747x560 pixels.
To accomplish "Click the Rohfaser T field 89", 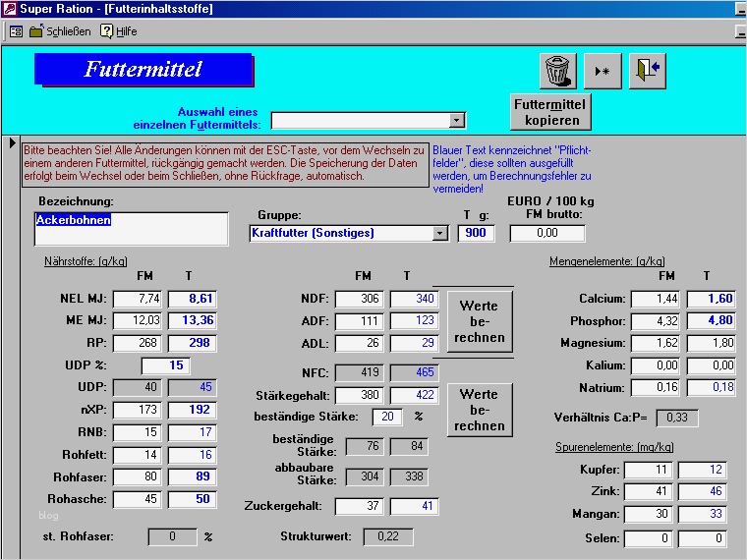I will tap(193, 476).
